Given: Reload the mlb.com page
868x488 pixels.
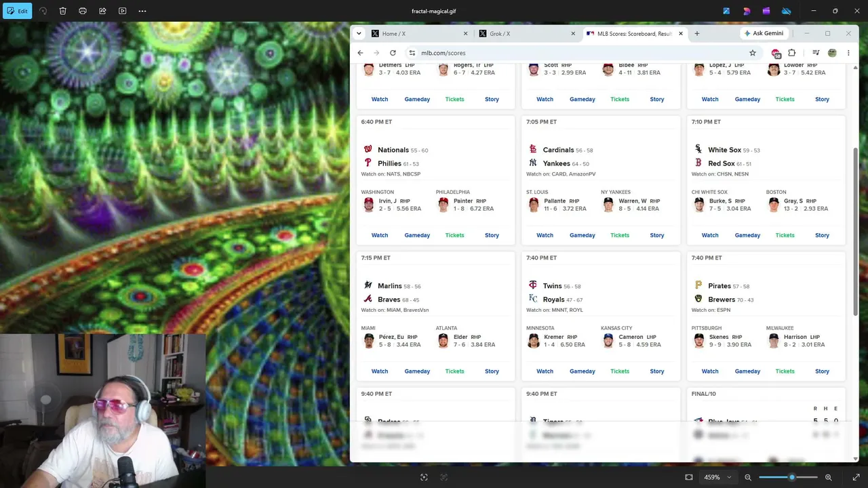Looking at the screenshot, I should 393,53.
